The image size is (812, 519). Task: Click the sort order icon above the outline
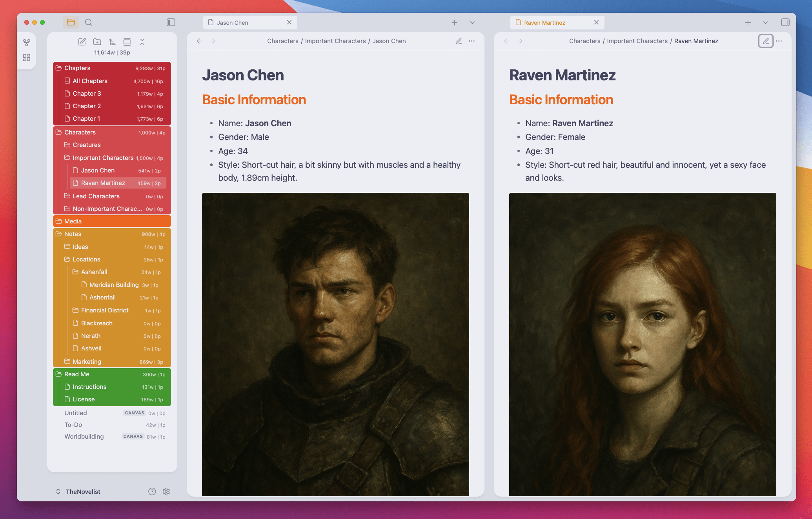112,42
